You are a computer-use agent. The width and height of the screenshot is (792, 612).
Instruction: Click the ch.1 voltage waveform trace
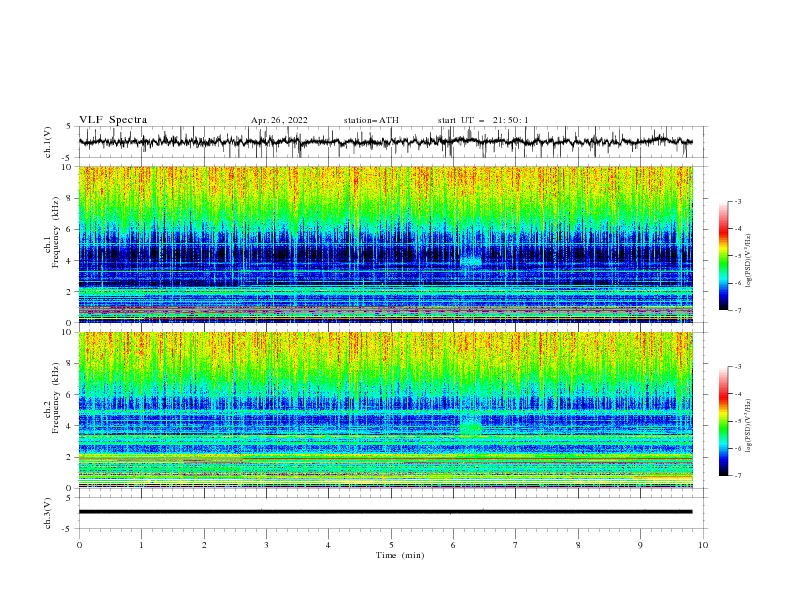point(385,142)
